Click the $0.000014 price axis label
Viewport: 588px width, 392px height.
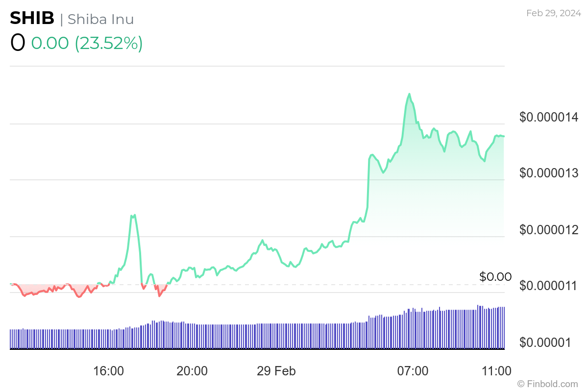tap(549, 117)
